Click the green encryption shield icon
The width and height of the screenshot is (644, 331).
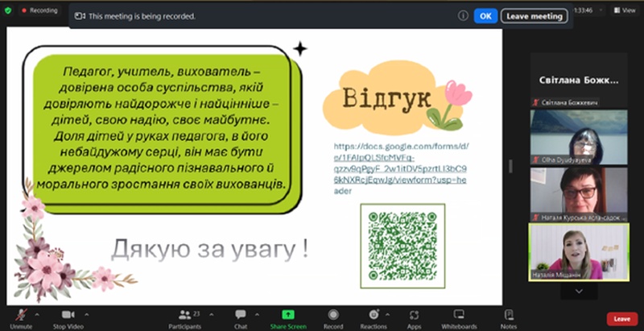8,10
